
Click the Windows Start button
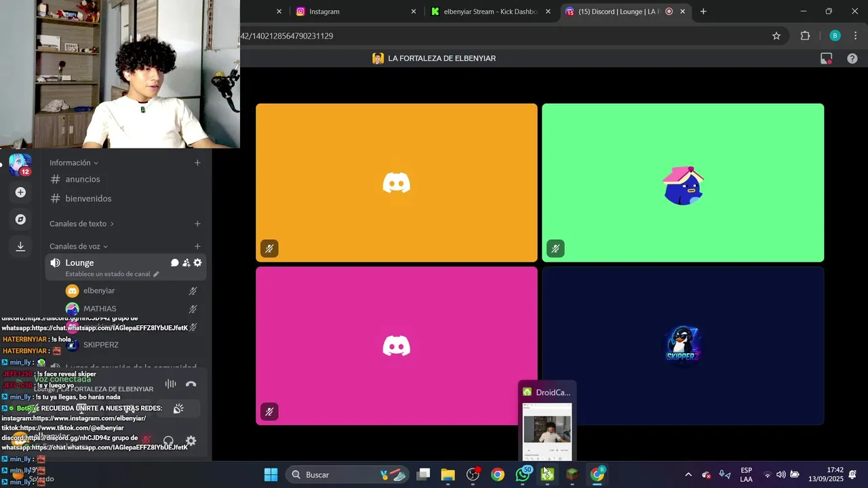pos(271,474)
